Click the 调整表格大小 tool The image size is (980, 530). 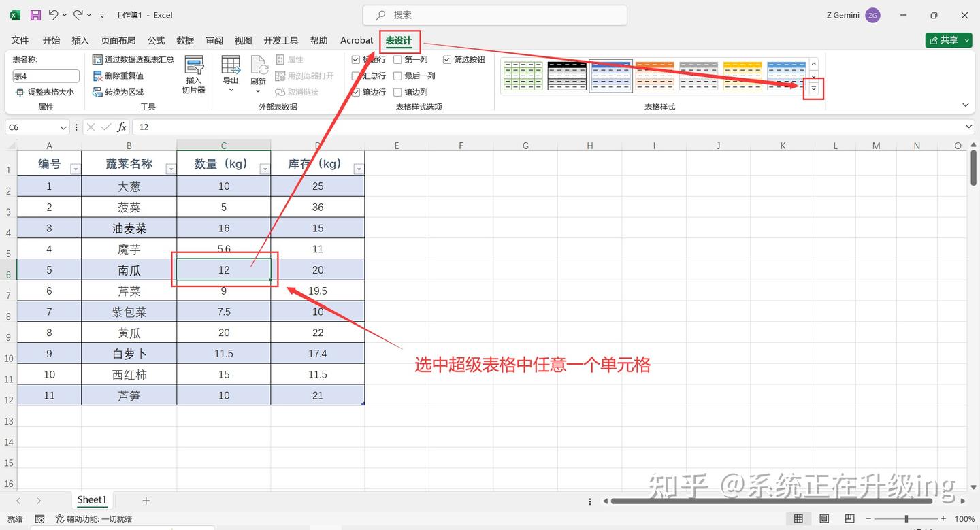[45, 92]
